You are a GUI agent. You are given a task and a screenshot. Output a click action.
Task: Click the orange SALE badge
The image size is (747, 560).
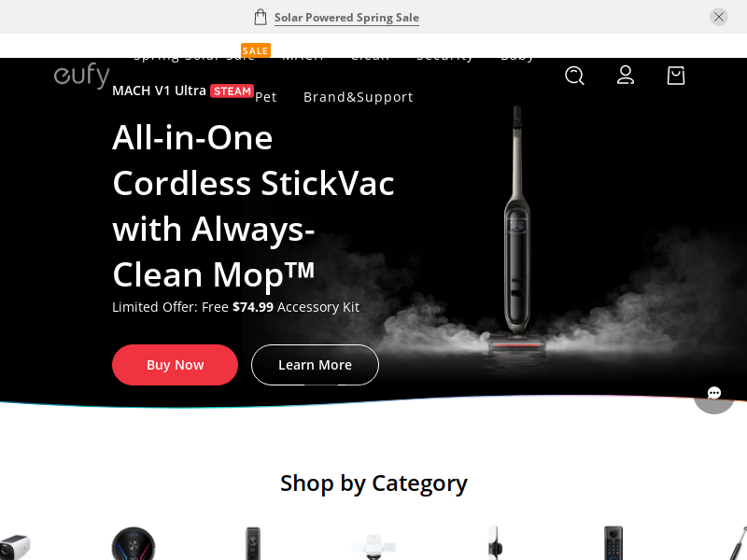click(x=255, y=50)
